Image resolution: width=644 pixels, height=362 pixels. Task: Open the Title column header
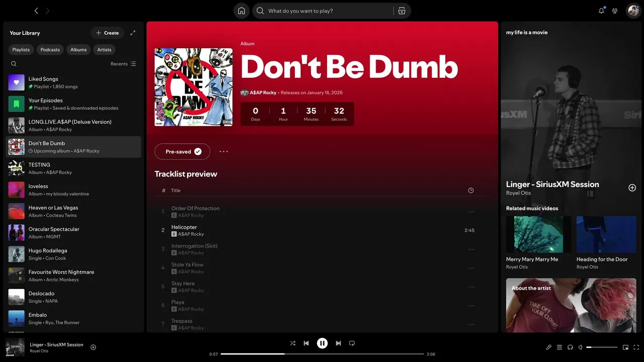pos(176,191)
